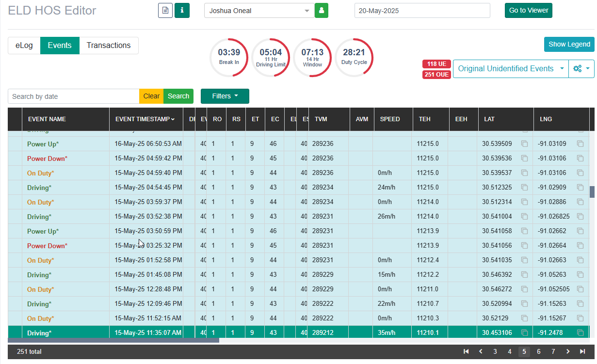Jump to first page of pagination
The width and height of the screenshot is (597, 364).
point(466,352)
